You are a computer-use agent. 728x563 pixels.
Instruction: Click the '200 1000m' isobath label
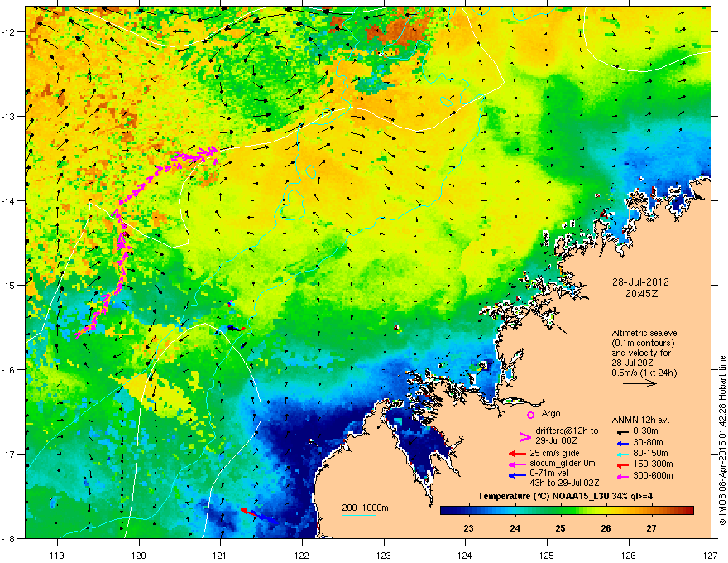(365, 508)
